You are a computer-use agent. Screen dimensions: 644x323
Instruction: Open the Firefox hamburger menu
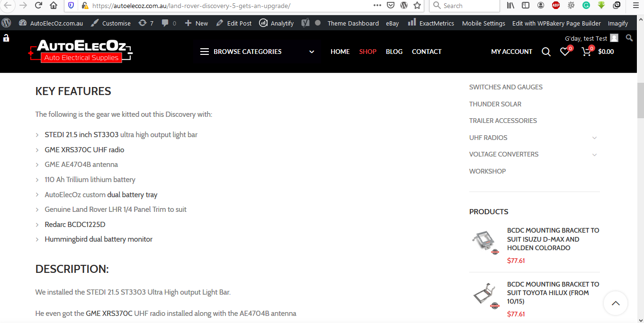[636, 6]
